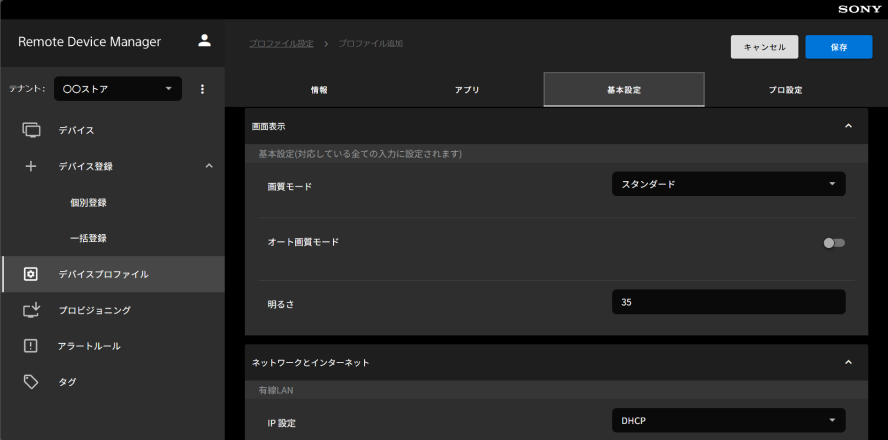Open the テナント store selector dropdown
This screenshot has width=888, height=440.
pos(119,89)
